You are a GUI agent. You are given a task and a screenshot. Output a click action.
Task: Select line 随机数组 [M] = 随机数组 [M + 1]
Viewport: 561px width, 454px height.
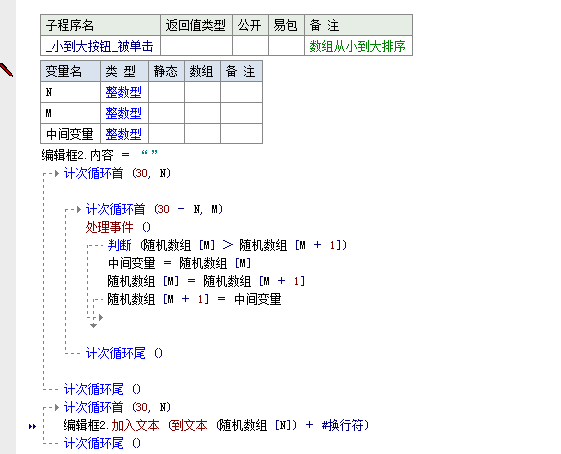206,281
